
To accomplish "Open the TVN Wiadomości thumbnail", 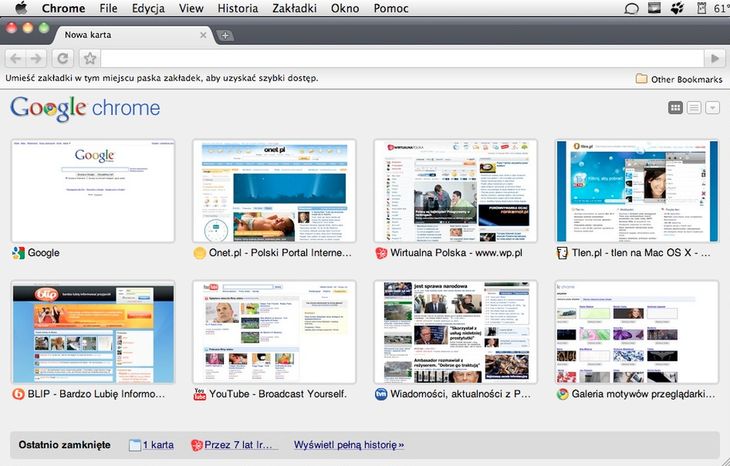I will (455, 332).
